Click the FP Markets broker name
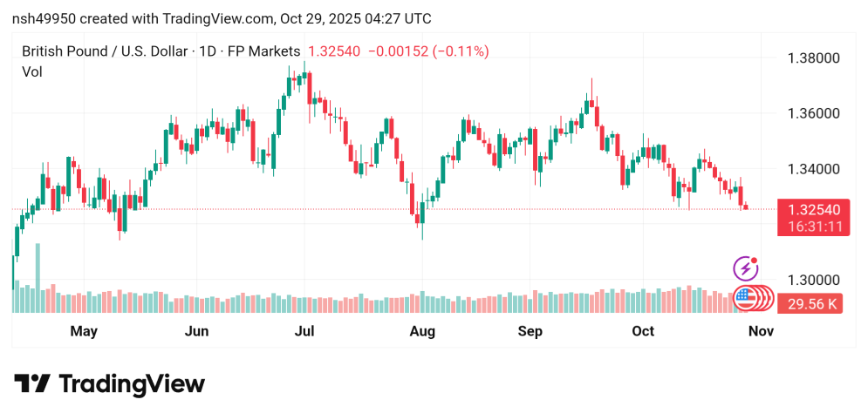 pos(263,51)
